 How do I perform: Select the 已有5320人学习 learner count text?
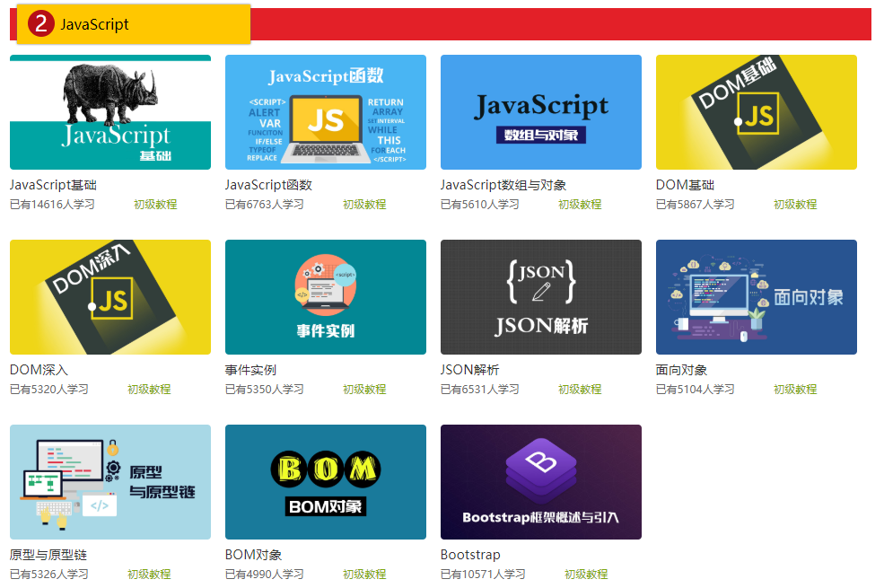49,389
